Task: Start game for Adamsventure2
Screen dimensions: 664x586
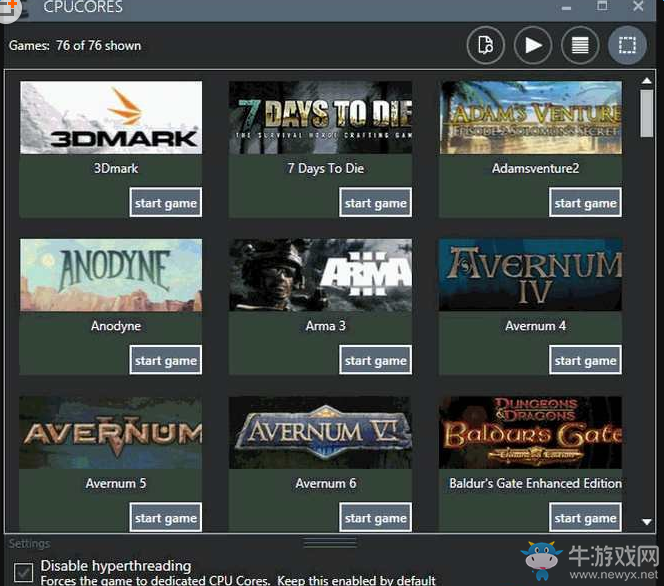Action: tap(585, 202)
